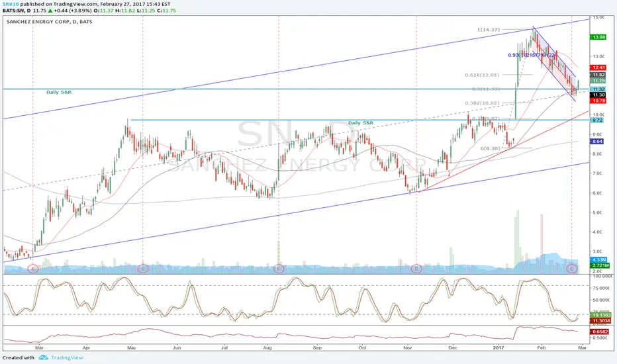617x364 pixels.
Task: Click the Nov label on the time axis
Action: 407,348
